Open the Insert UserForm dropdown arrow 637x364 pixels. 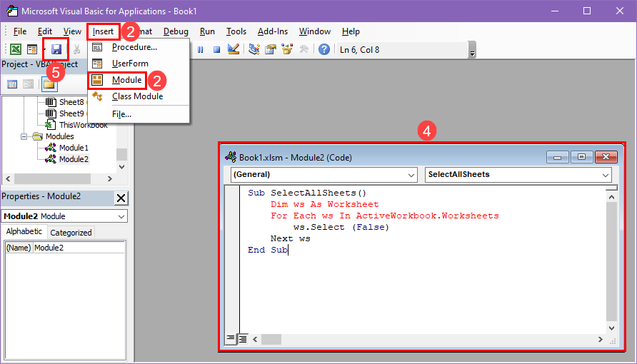click(44, 50)
